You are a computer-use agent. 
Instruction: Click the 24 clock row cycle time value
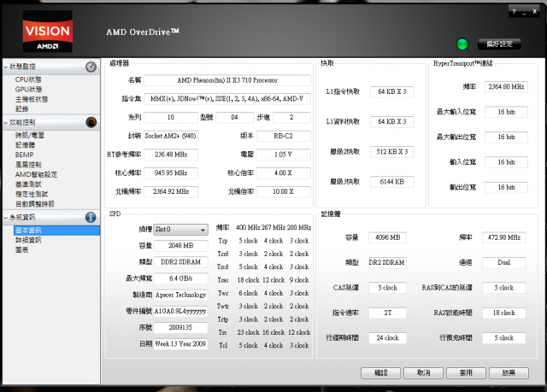click(x=387, y=338)
